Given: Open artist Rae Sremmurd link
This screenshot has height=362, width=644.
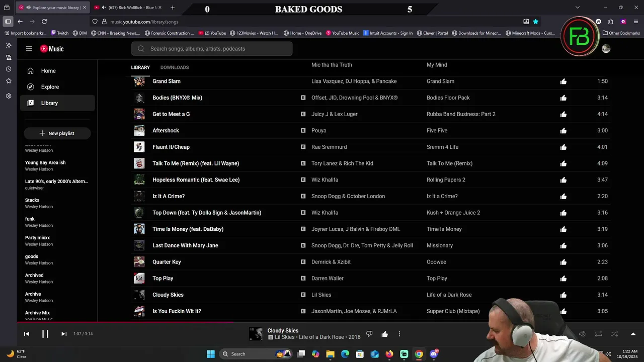Looking at the screenshot, I should (x=329, y=147).
